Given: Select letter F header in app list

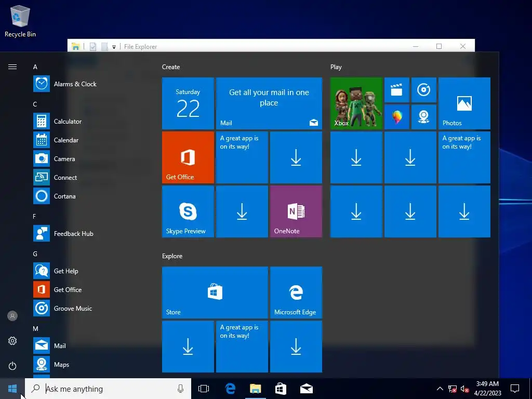Looking at the screenshot, I should tap(35, 217).
